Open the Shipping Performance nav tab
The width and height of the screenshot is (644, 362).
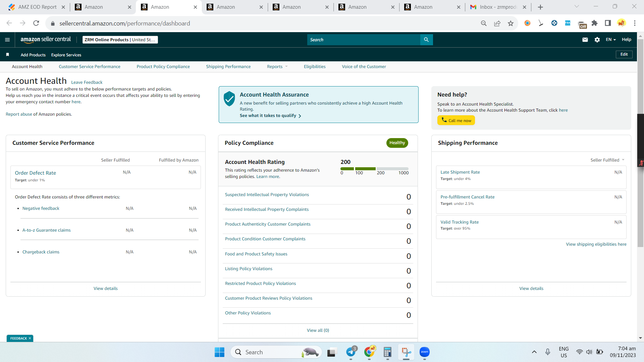tap(228, 66)
